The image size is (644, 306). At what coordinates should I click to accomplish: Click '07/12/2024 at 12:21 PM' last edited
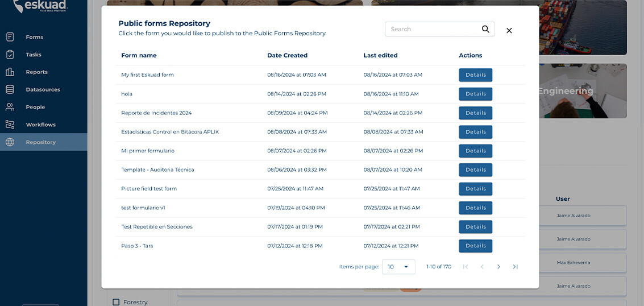[391, 246]
